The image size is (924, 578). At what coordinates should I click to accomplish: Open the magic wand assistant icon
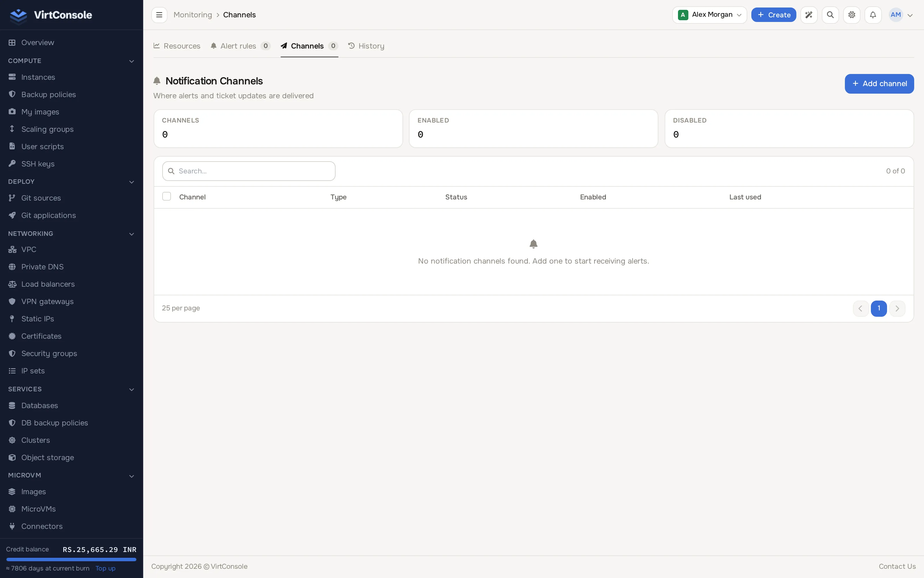809,15
